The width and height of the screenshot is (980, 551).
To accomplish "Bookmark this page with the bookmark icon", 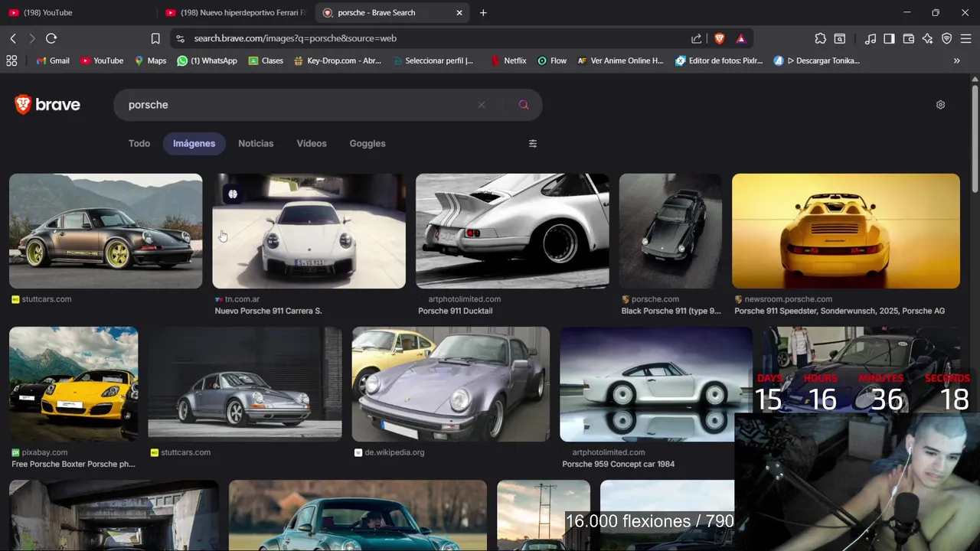I will click(x=155, y=38).
